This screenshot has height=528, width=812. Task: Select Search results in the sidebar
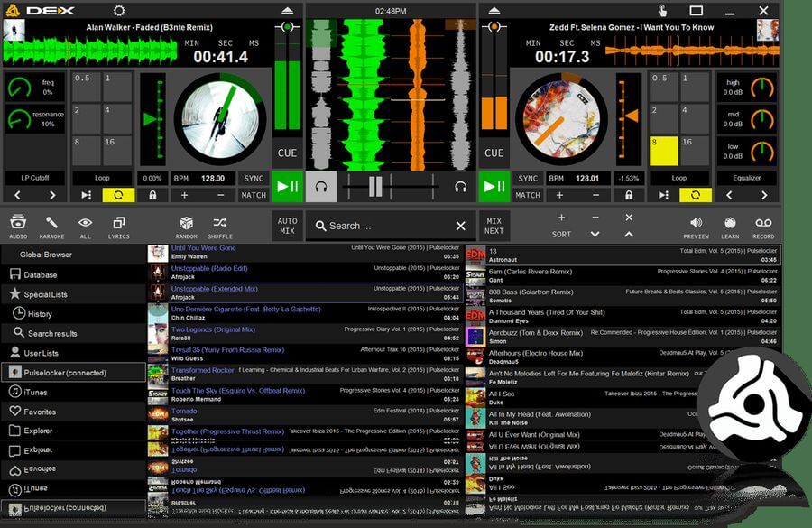[74, 333]
